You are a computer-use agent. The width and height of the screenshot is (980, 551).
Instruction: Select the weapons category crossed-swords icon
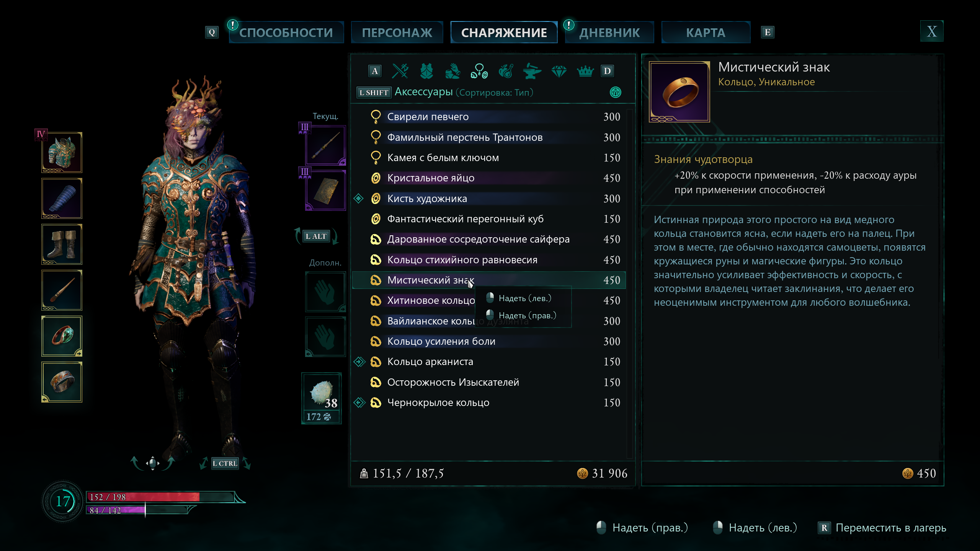pos(400,71)
